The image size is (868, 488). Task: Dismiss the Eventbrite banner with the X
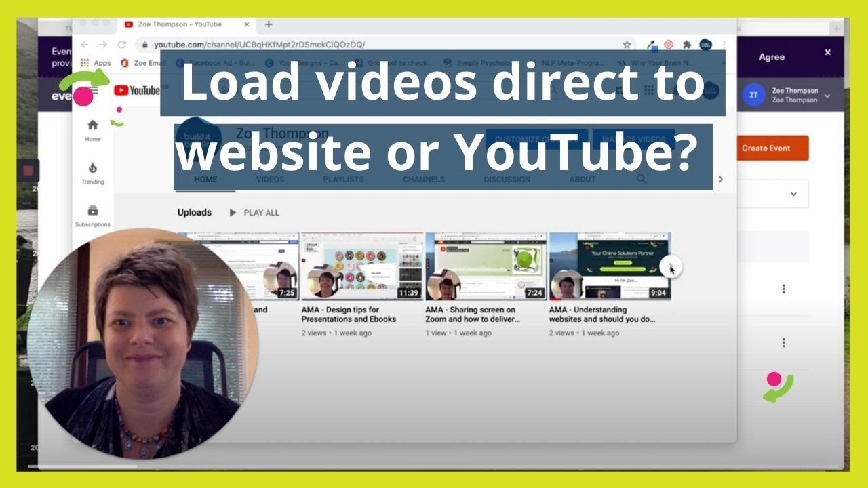click(x=827, y=52)
